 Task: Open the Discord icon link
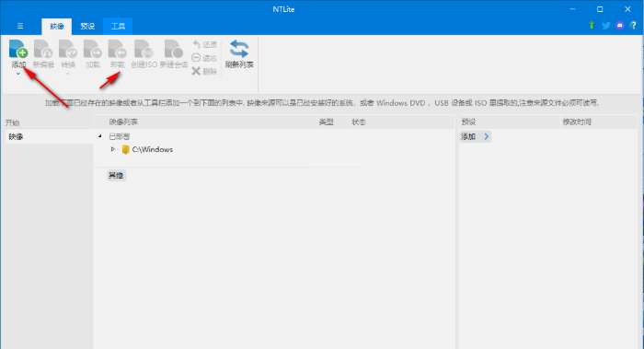click(x=620, y=26)
